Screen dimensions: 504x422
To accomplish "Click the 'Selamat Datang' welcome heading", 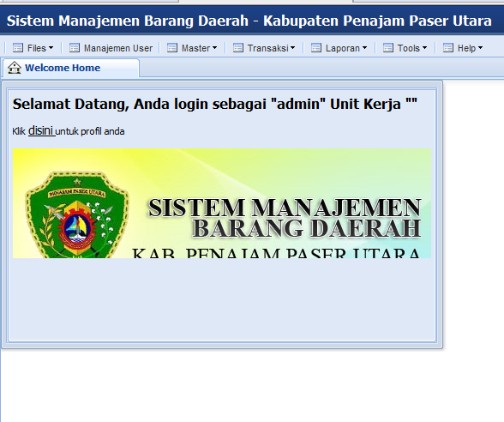I will pos(214,104).
